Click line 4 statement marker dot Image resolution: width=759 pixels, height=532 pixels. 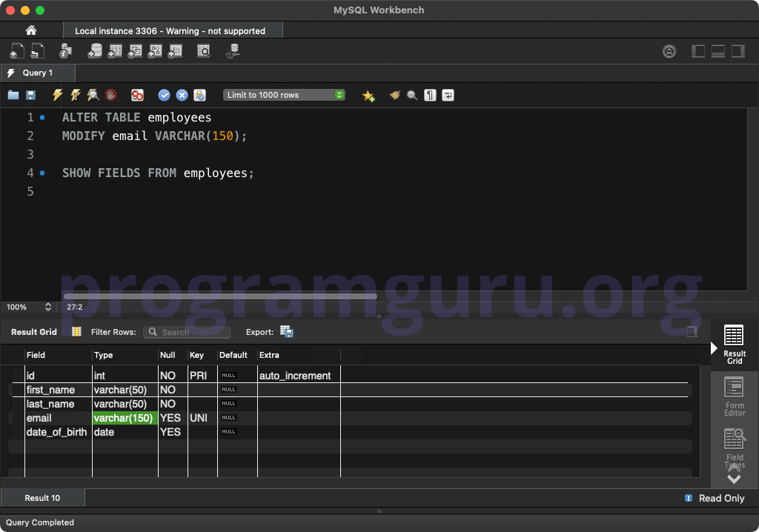pyautogui.click(x=42, y=173)
